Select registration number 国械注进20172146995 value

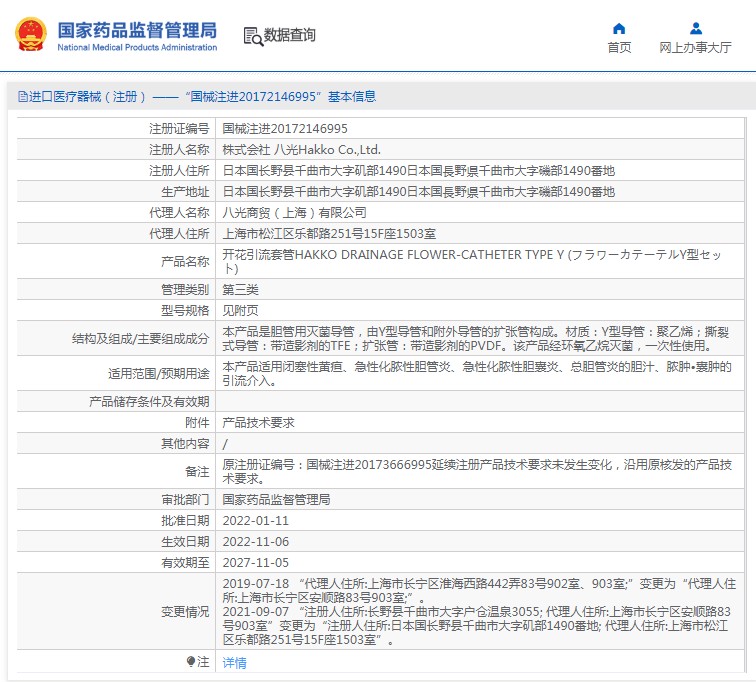click(285, 129)
